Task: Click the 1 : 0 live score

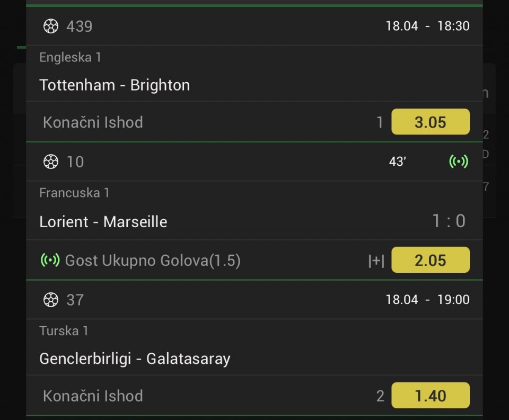Action: 449,221
